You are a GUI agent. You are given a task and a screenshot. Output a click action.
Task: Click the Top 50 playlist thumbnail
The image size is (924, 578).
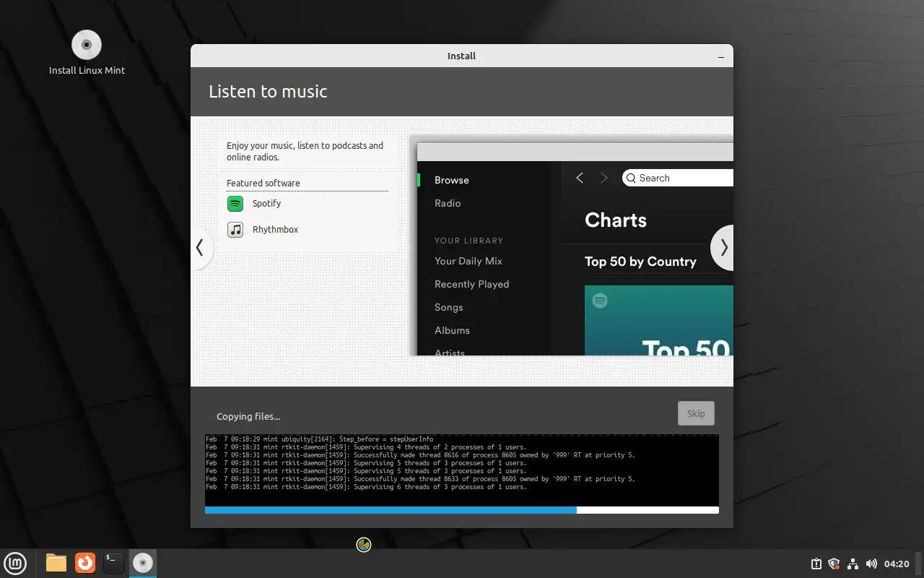[x=659, y=320]
